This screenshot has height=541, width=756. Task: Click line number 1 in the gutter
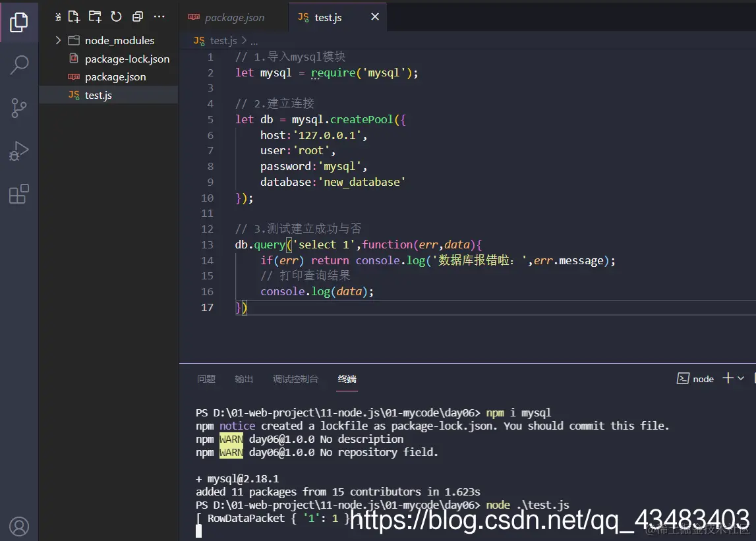pyautogui.click(x=210, y=57)
